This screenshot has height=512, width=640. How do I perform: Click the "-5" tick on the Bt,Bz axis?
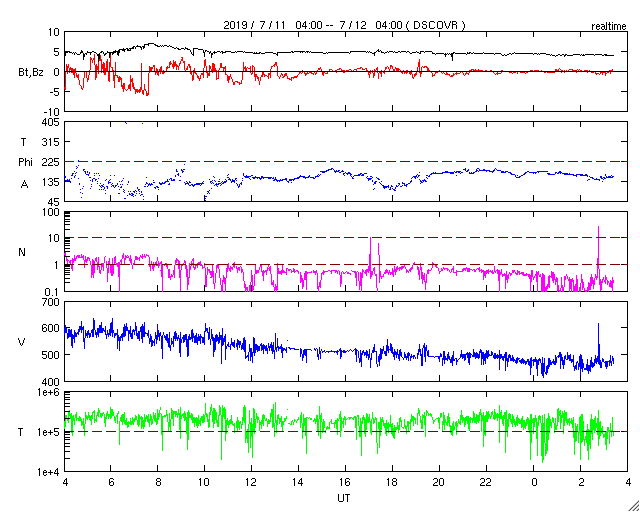pyautogui.click(x=55, y=92)
